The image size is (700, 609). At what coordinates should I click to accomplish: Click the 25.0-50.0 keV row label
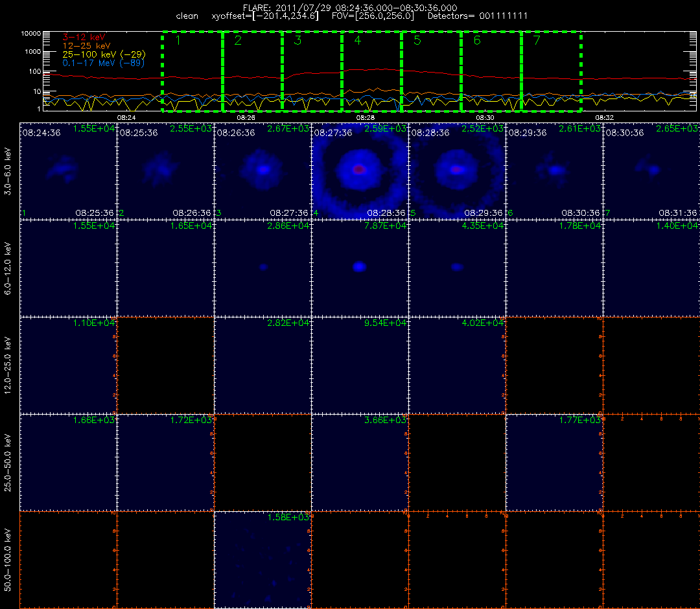pyautogui.click(x=8, y=463)
